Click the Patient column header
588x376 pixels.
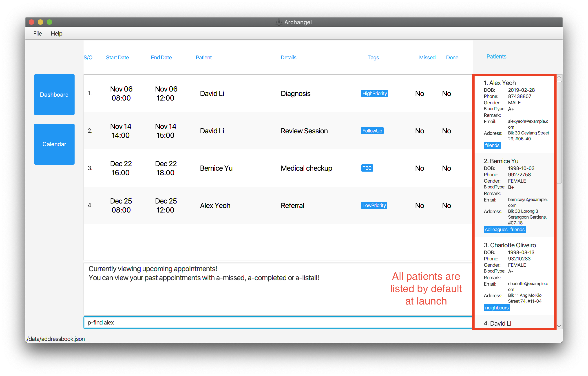[x=204, y=57]
